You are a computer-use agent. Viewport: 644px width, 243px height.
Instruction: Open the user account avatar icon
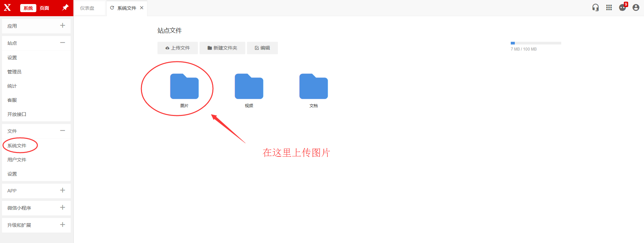point(636,8)
